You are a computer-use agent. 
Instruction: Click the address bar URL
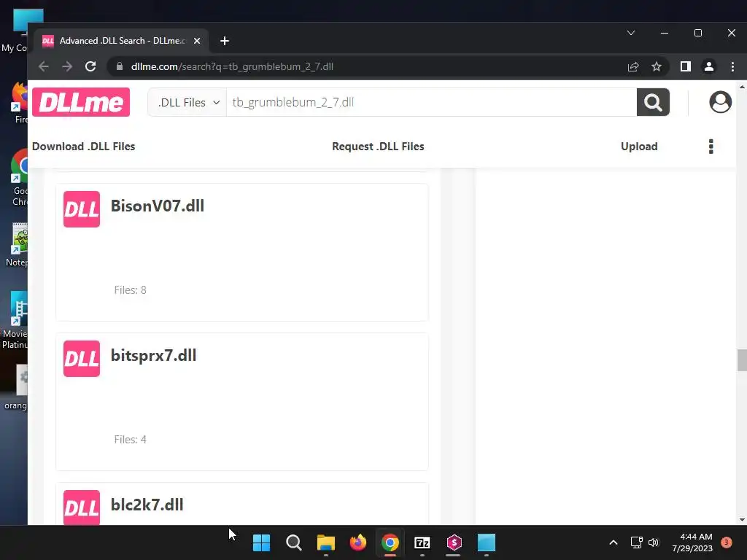coord(232,66)
